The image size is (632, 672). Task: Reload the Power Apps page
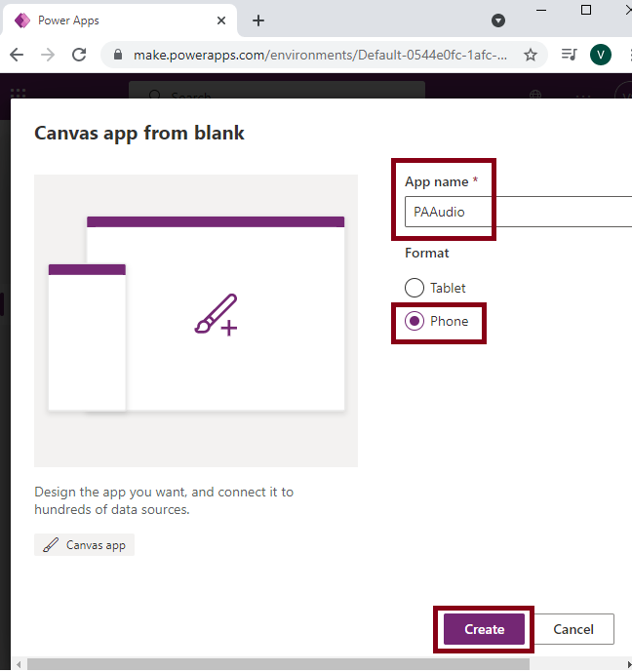[79, 55]
